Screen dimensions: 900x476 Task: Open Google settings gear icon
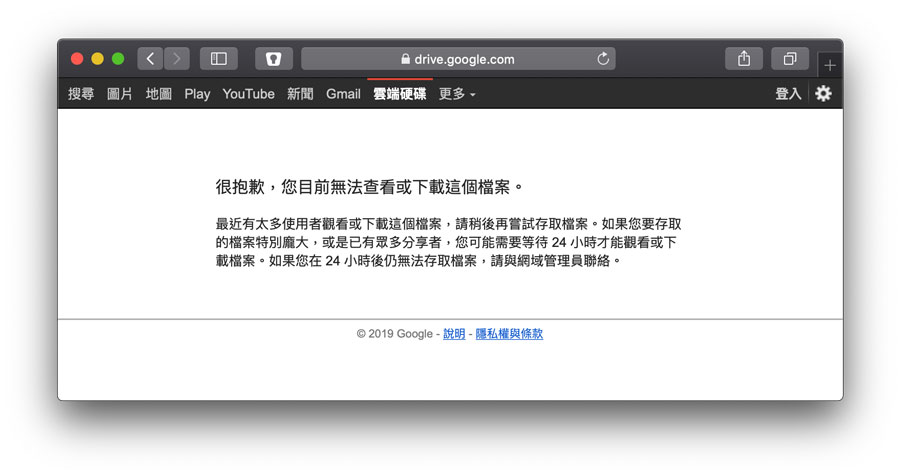[823, 94]
